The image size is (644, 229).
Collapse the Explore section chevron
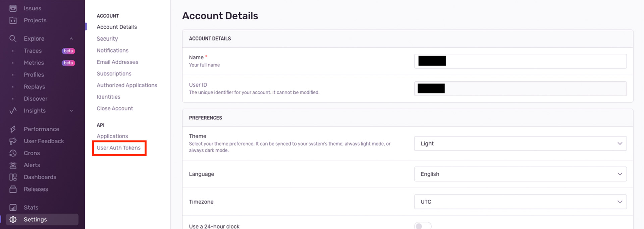71,39
